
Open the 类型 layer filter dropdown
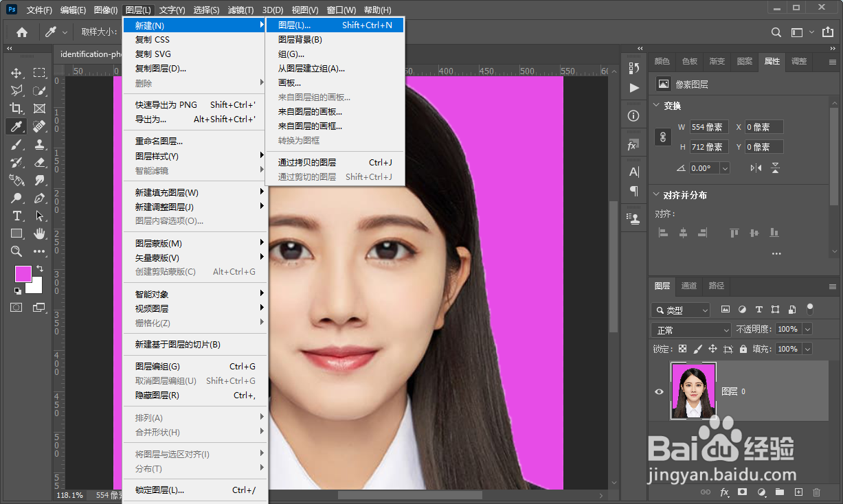(680, 310)
